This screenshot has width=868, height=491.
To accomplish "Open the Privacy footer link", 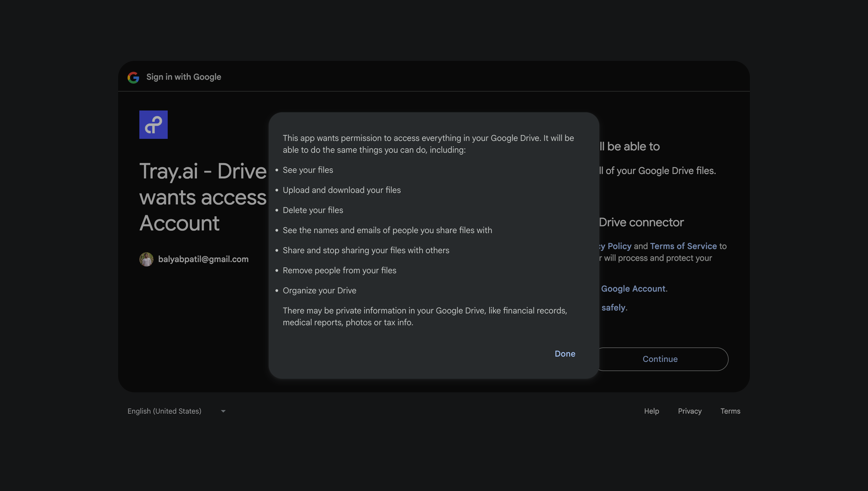I will (689, 411).
